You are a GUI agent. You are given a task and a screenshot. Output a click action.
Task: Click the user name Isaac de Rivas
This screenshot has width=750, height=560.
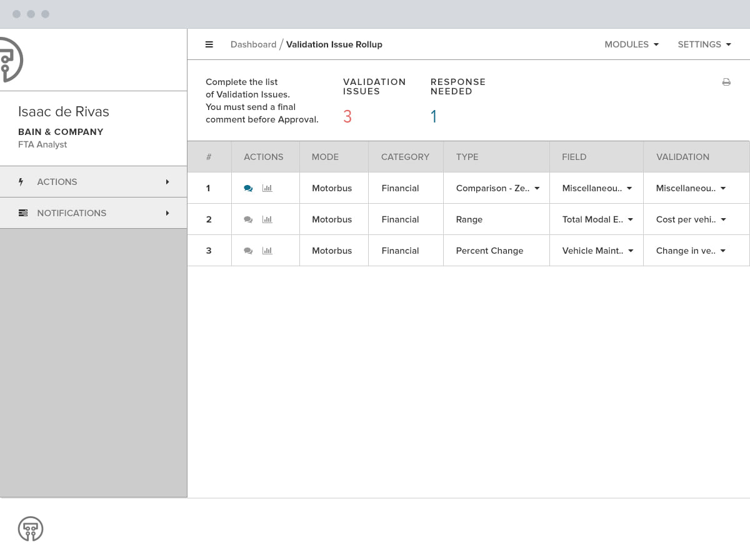(64, 112)
